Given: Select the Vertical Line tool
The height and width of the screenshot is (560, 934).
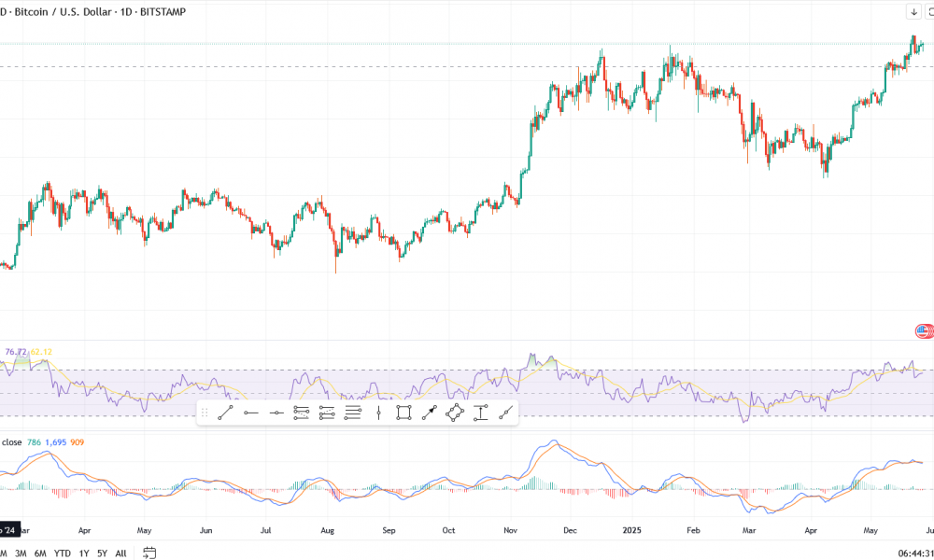Looking at the screenshot, I should pyautogui.click(x=378, y=413).
